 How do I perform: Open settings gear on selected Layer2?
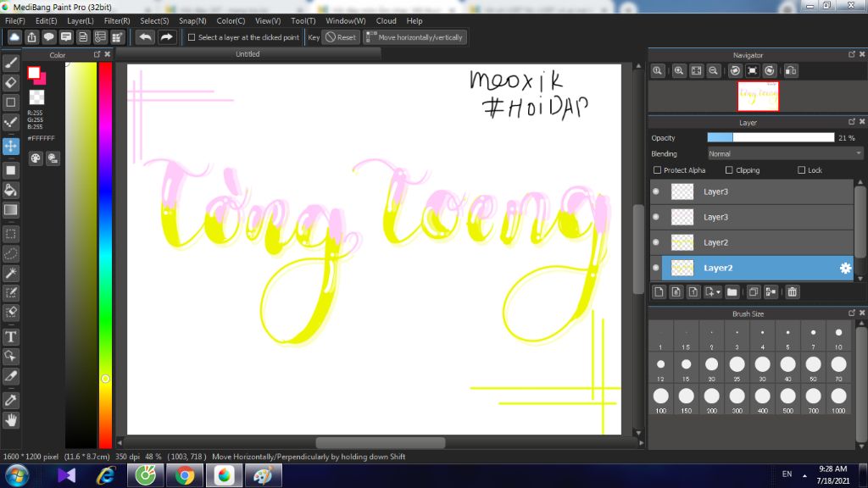[845, 268]
